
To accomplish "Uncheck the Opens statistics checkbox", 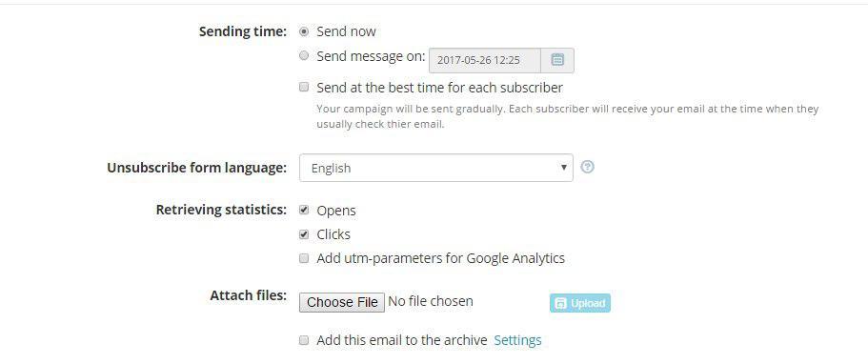I will pyautogui.click(x=304, y=210).
